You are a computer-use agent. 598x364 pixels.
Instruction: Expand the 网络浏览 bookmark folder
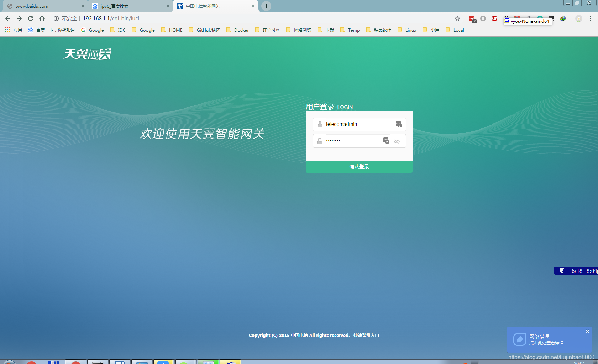click(299, 30)
